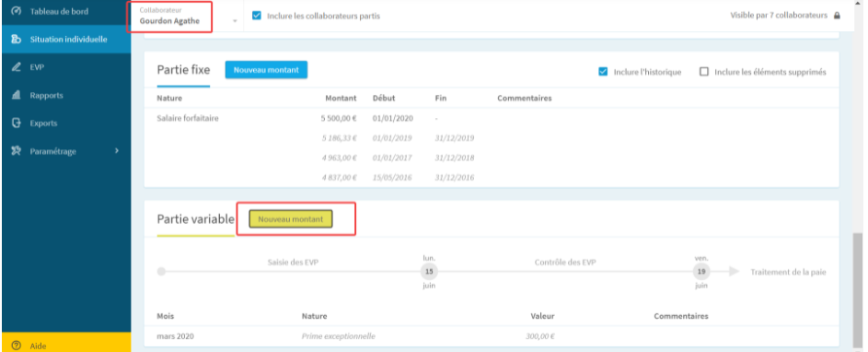Click the Contrôle des EVP label
This screenshot has height=352, width=868.
[565, 263]
